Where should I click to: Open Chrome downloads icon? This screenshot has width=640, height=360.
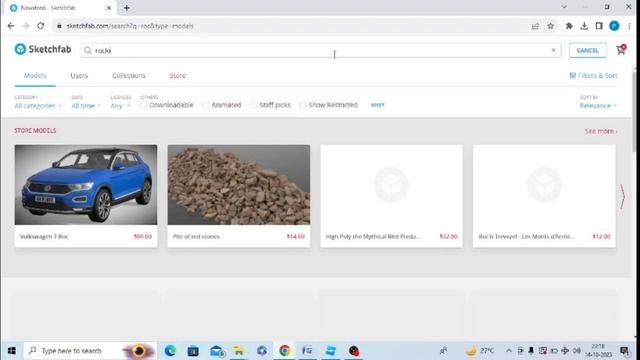[584, 26]
